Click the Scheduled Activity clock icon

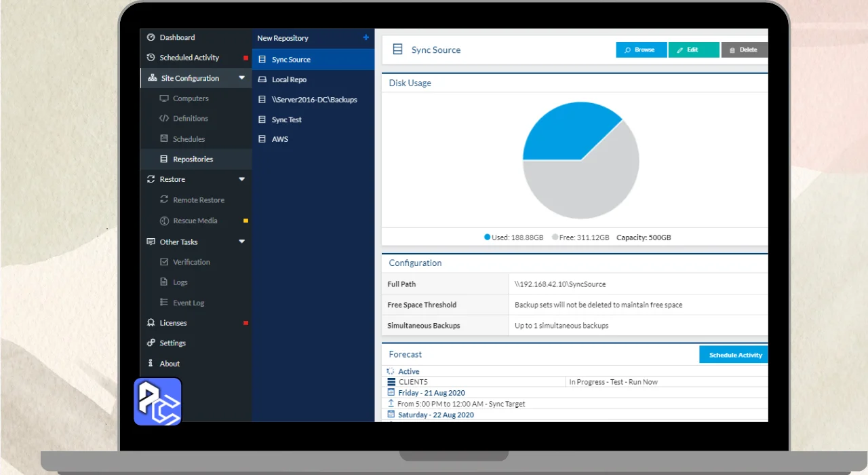[151, 58]
